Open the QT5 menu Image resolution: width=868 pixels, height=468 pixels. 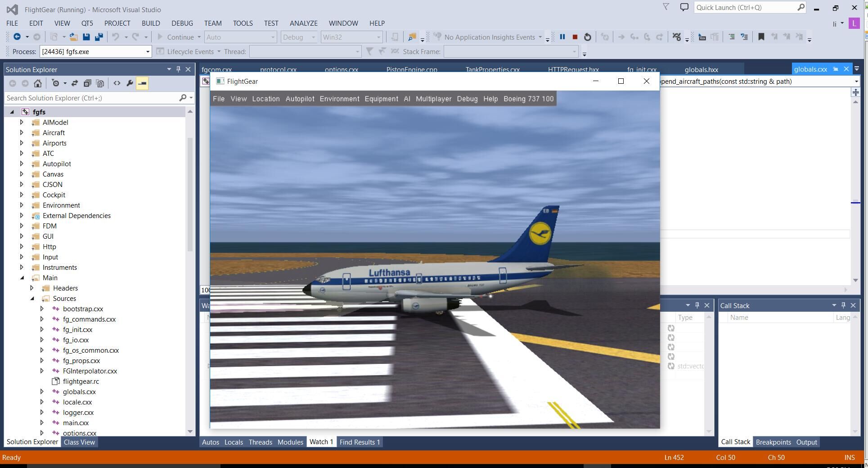click(x=87, y=23)
